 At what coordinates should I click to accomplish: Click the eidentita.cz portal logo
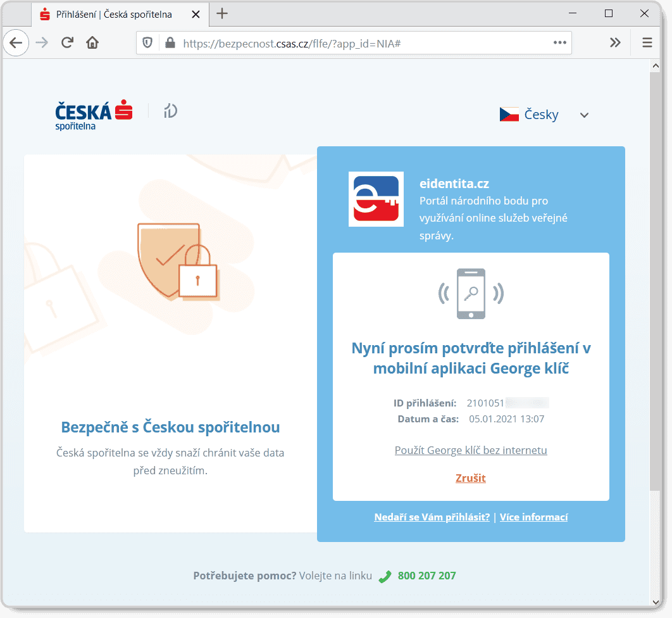[376, 199]
